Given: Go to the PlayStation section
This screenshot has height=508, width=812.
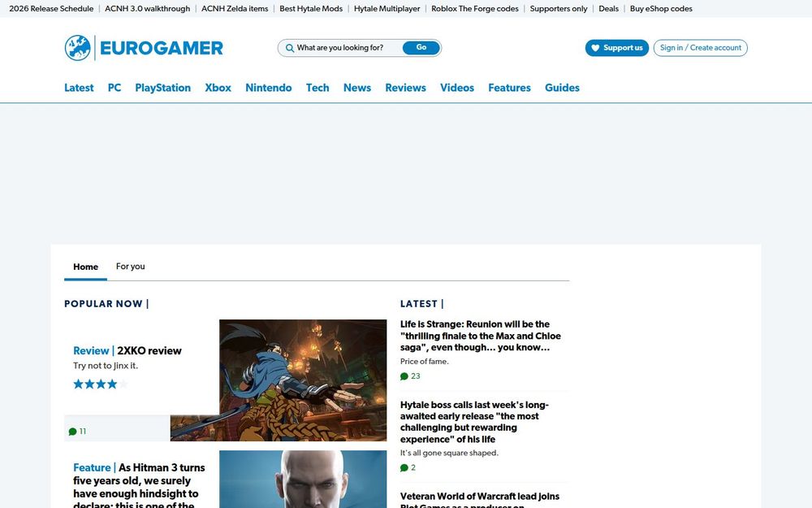Looking at the screenshot, I should [x=162, y=88].
